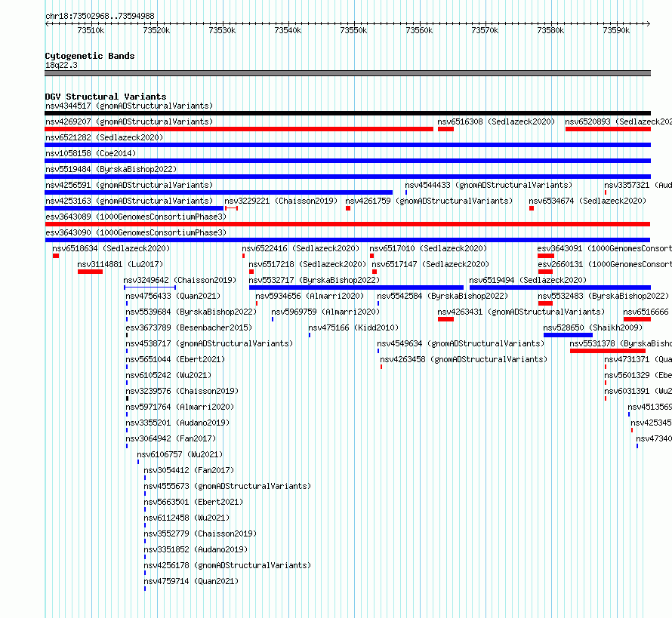Open the nsv6516308 (Sedlazeck2020) label
Image resolution: width=672 pixels, height=618 pixels.
[x=496, y=121]
